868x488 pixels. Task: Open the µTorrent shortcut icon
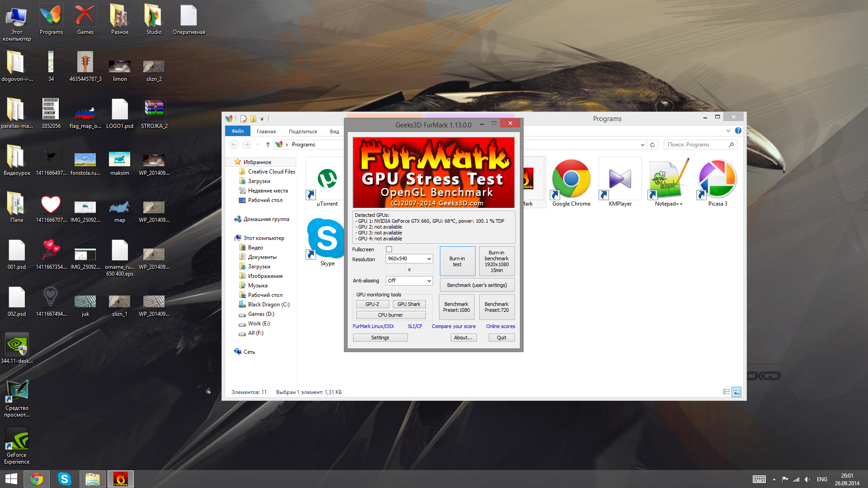tap(327, 179)
